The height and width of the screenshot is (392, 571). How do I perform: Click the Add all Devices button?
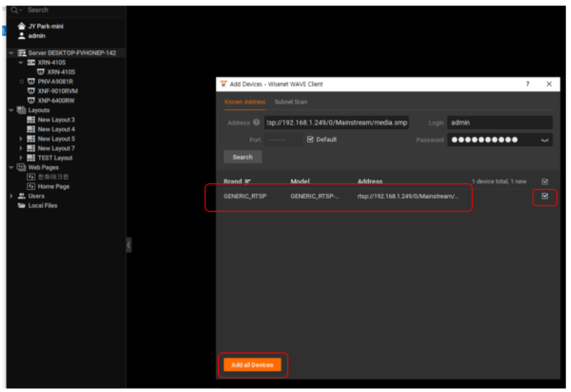tap(252, 365)
